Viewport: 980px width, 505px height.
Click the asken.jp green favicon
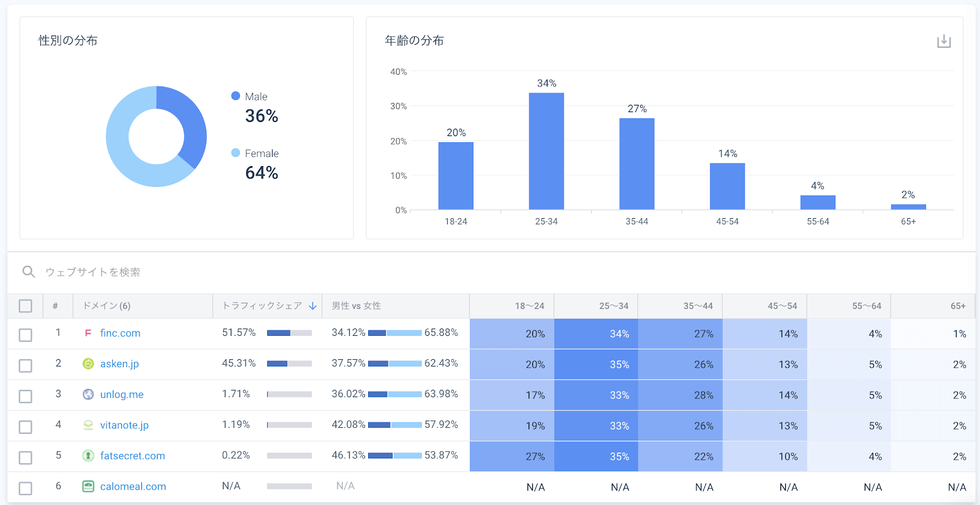click(x=88, y=363)
